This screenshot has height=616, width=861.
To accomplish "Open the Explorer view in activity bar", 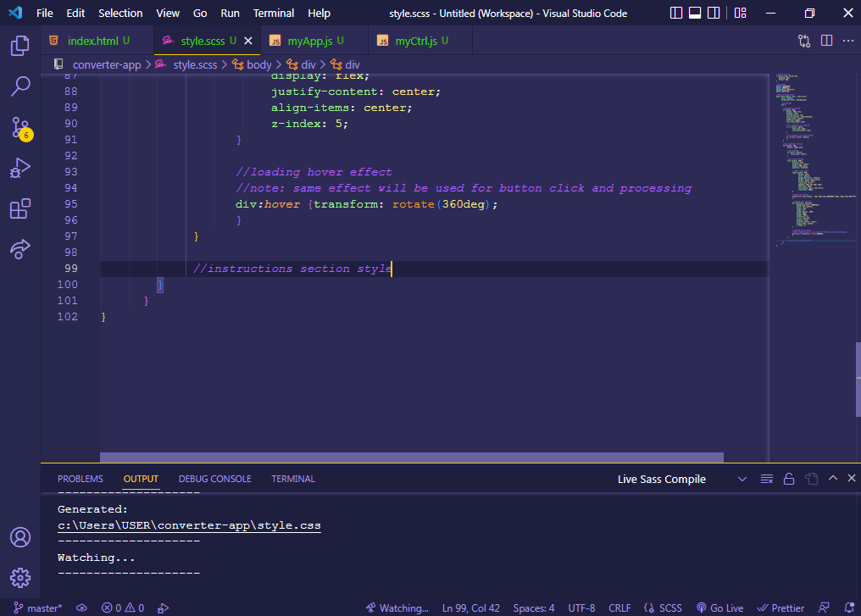I will 20,46.
